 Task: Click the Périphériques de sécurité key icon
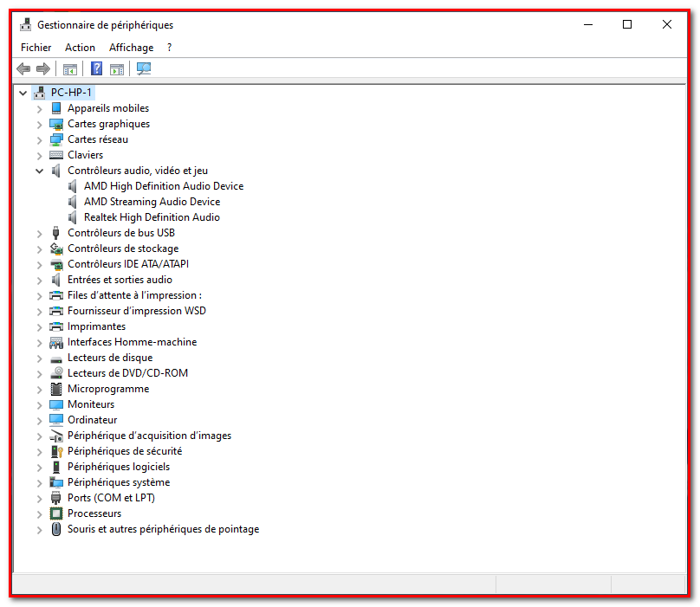pyautogui.click(x=56, y=451)
